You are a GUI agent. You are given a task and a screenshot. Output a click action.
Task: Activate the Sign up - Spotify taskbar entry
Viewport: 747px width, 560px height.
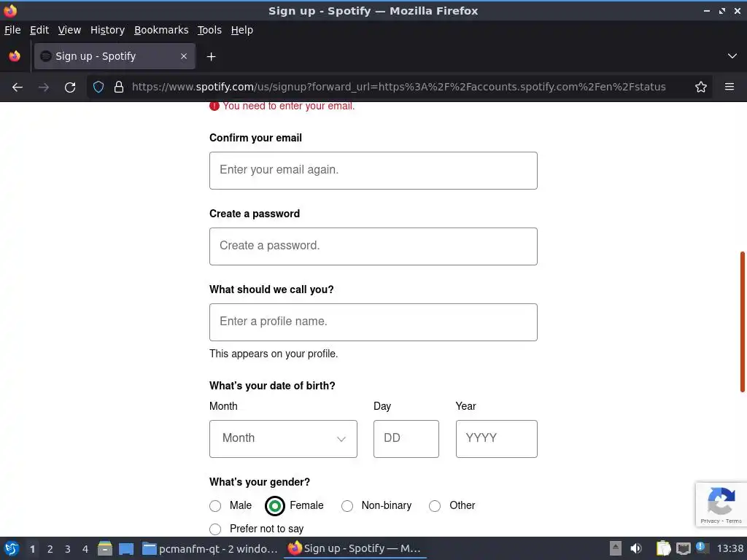click(355, 548)
